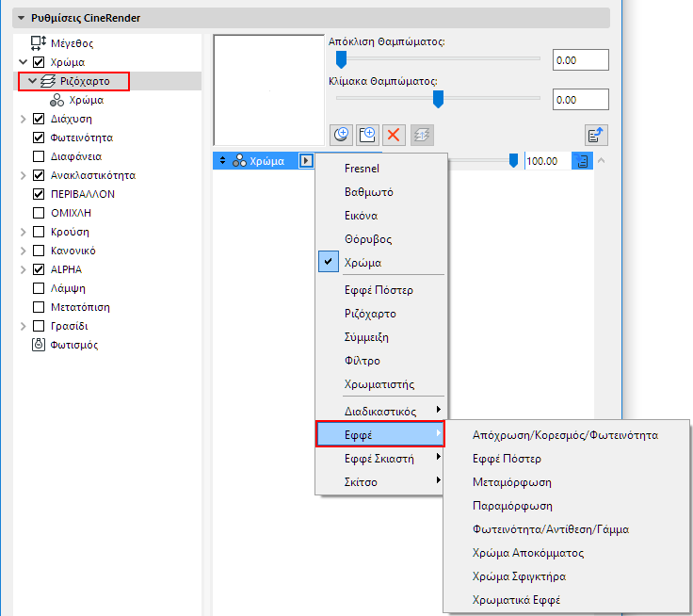Image resolution: width=693 pixels, height=616 pixels.
Task: Adjust the layer opacity slider handle
Action: click(x=513, y=161)
